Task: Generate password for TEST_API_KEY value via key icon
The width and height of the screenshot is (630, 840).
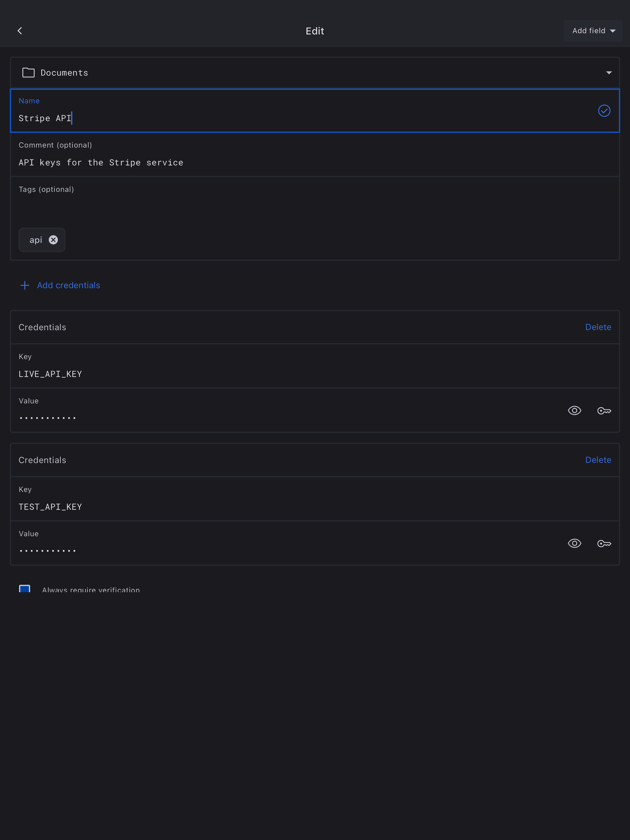Action: [604, 543]
